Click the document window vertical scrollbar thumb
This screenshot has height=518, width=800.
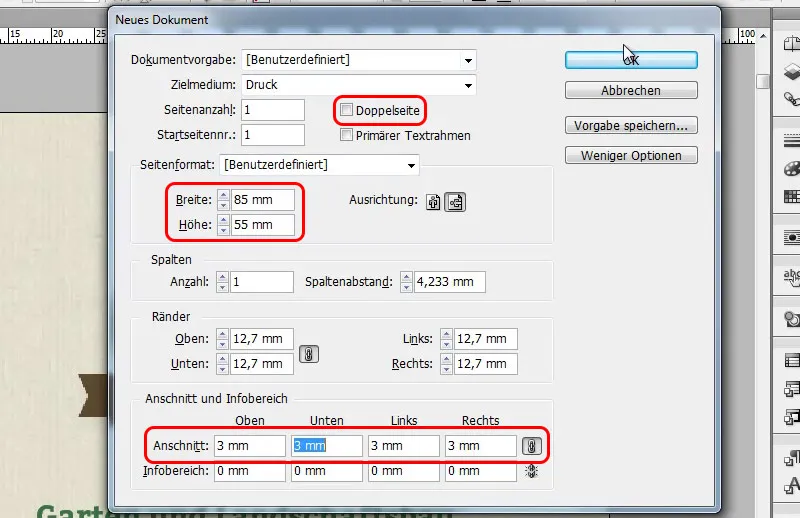[x=763, y=81]
